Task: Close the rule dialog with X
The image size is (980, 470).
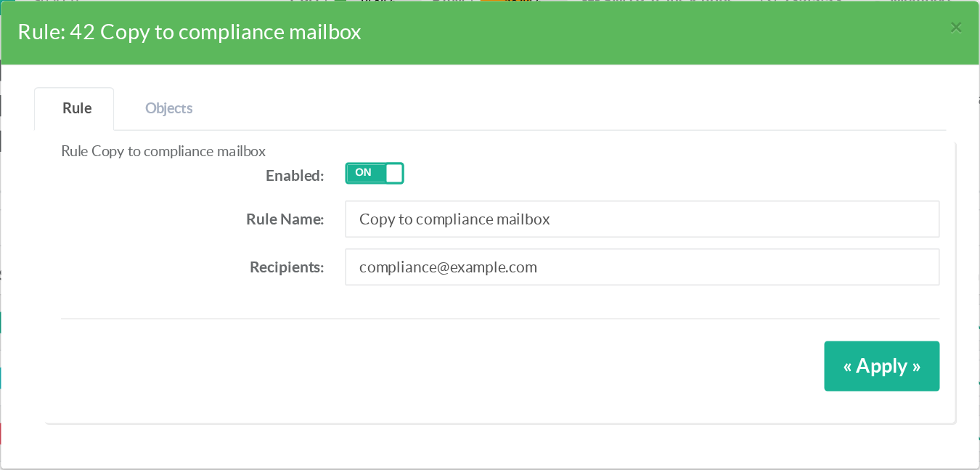Action: (956, 28)
